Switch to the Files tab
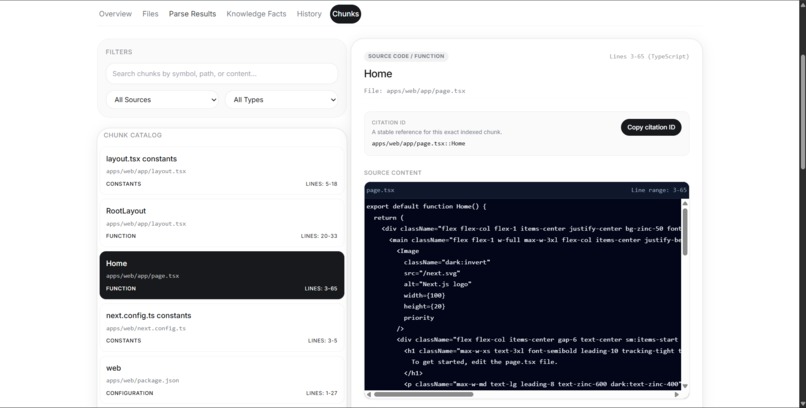The height and width of the screenshot is (408, 806). point(150,14)
